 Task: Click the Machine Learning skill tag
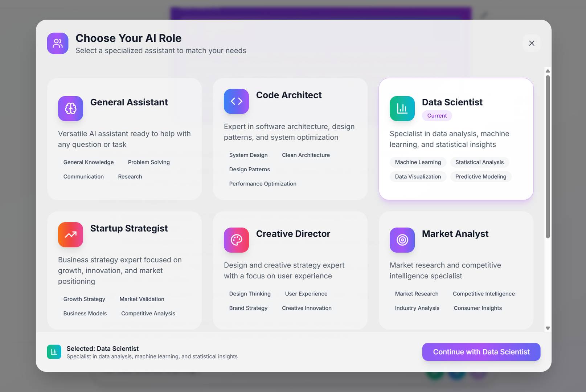418,162
